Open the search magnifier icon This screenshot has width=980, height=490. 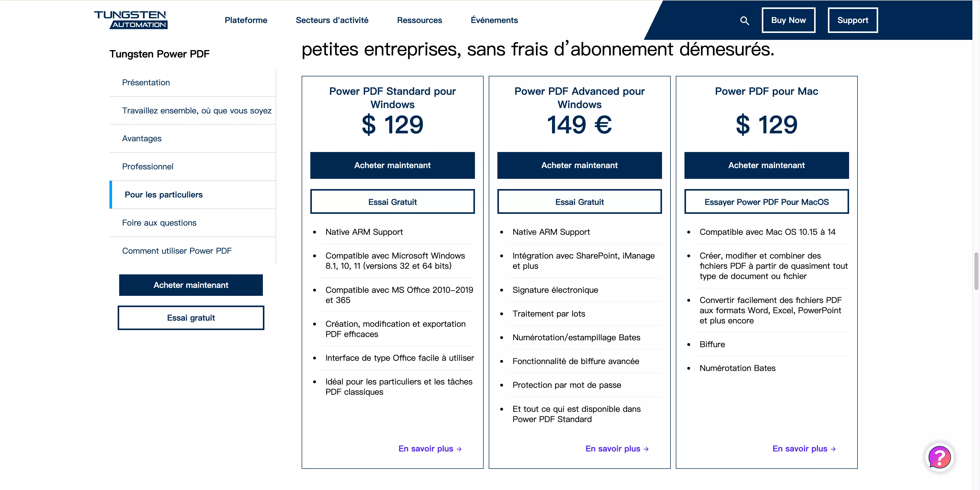coord(744,20)
